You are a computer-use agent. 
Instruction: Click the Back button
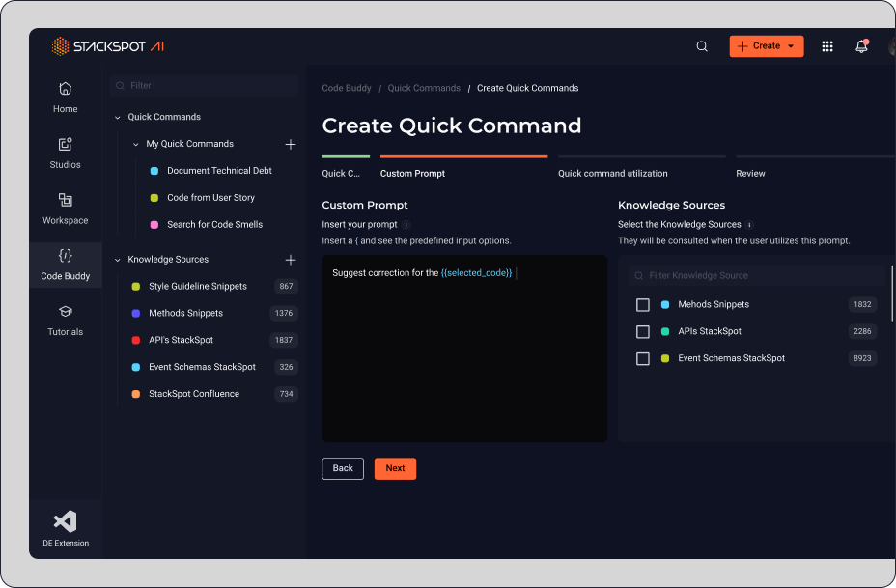pyautogui.click(x=343, y=468)
